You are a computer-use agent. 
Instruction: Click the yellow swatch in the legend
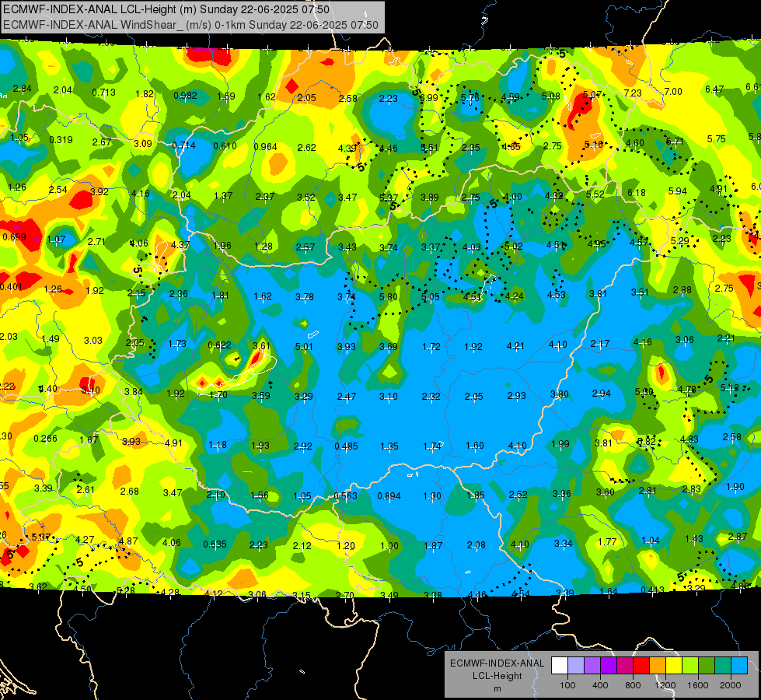[674, 665]
